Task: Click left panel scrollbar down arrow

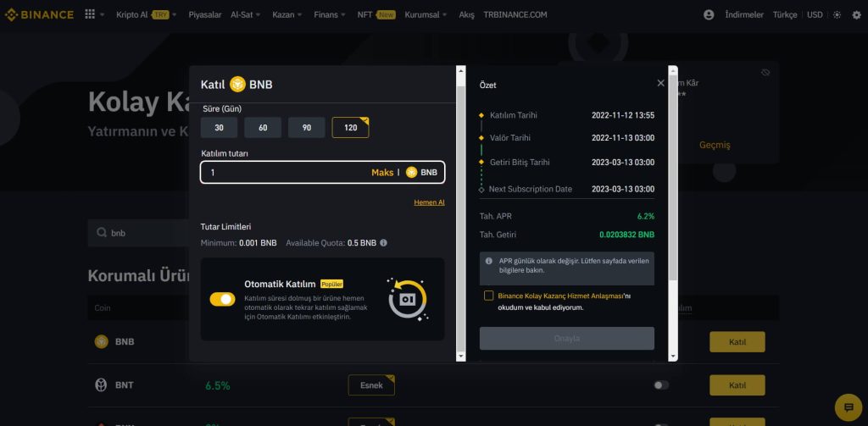Action: tap(460, 357)
